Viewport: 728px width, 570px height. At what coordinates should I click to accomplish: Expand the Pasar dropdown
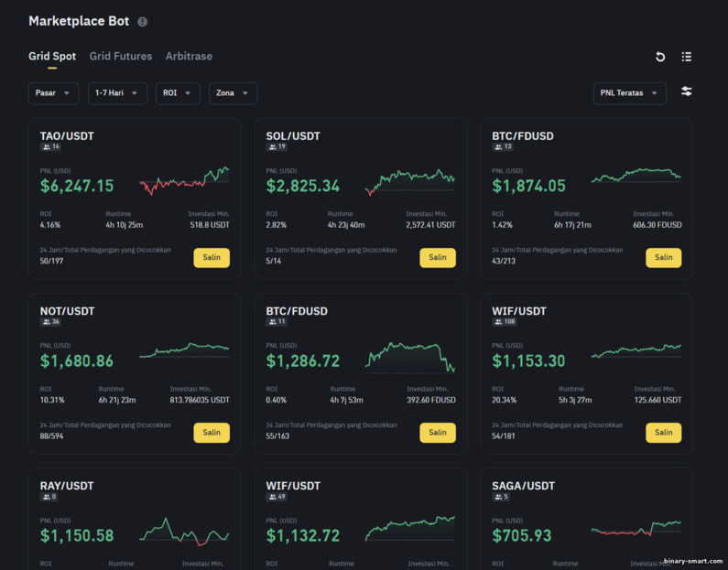click(x=53, y=93)
